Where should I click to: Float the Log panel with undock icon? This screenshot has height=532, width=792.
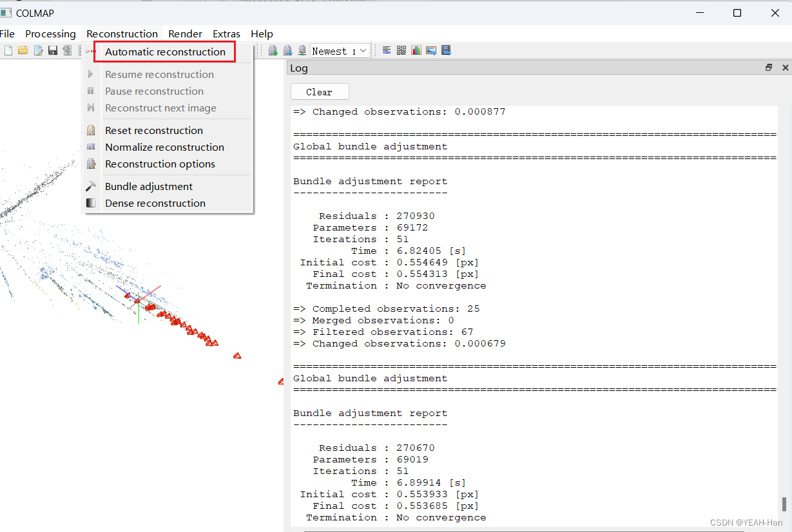(x=769, y=68)
